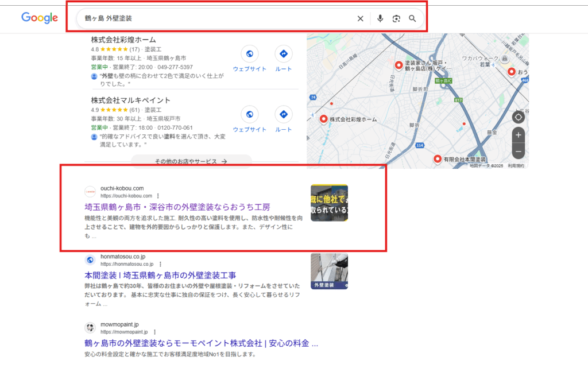588x372 pixels.
Task: Center map on my current location
Action: tap(518, 117)
